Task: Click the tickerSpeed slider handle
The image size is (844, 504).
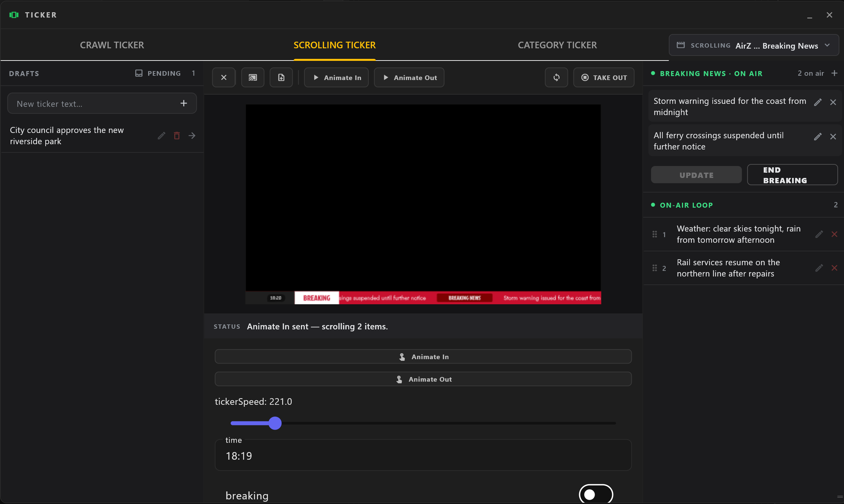Action: pyautogui.click(x=275, y=423)
